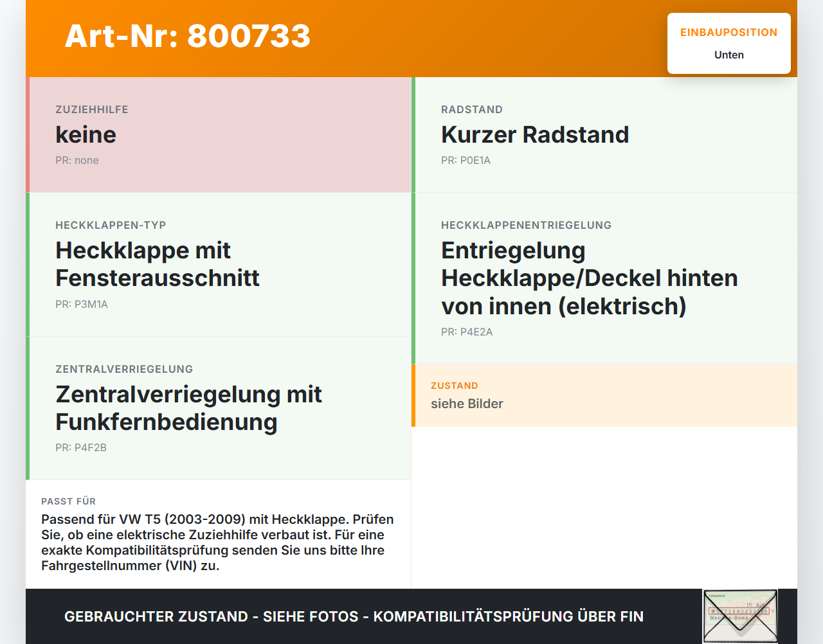The height and width of the screenshot is (644, 823).
Task: Click PR code P4E2A
Action: point(467,332)
